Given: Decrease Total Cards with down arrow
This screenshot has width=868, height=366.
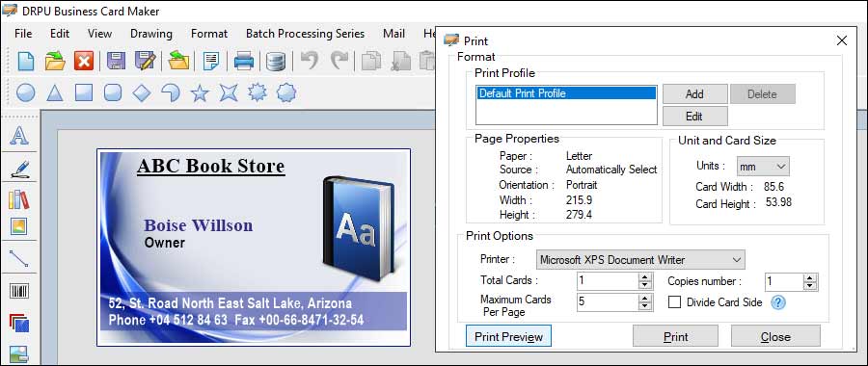Looking at the screenshot, I should pyautogui.click(x=645, y=285).
